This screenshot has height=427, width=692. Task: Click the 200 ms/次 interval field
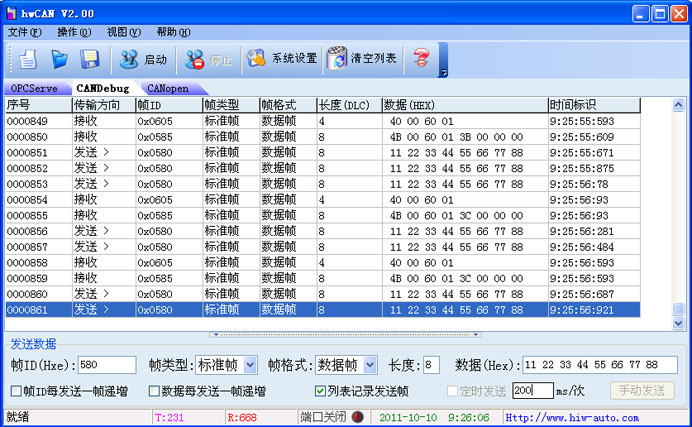533,390
